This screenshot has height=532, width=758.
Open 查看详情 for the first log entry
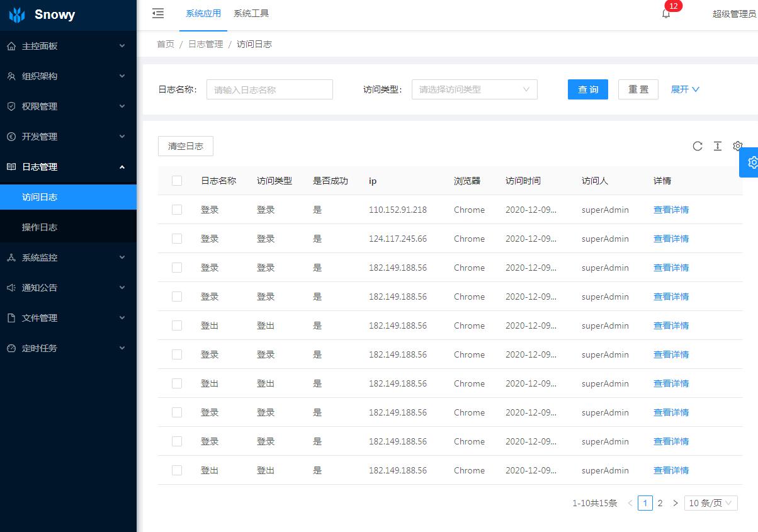670,210
